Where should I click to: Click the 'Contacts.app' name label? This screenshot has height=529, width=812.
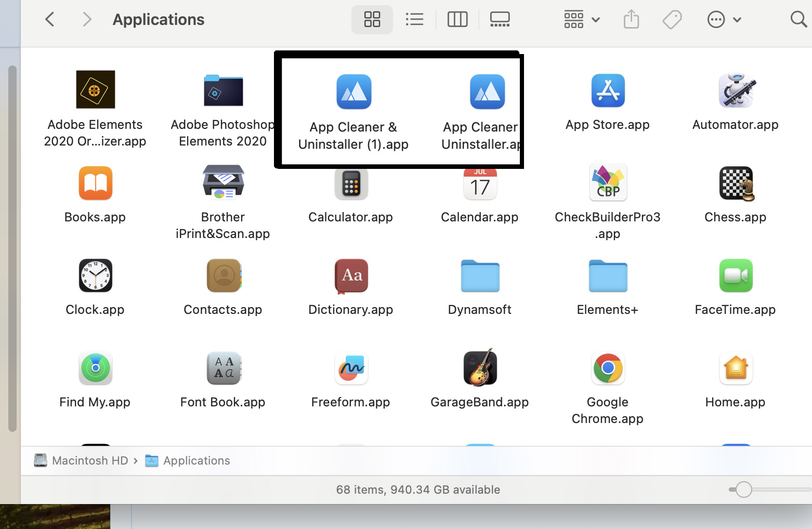(x=222, y=310)
